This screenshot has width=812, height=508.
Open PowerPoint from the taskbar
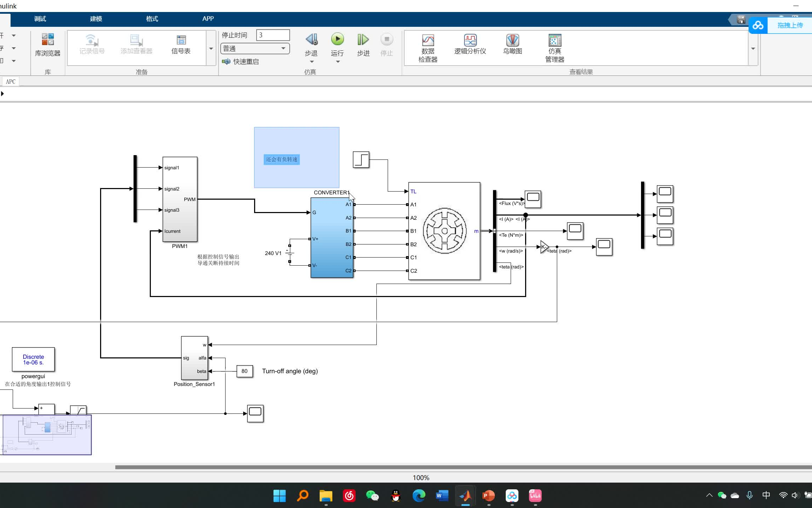pos(489,496)
